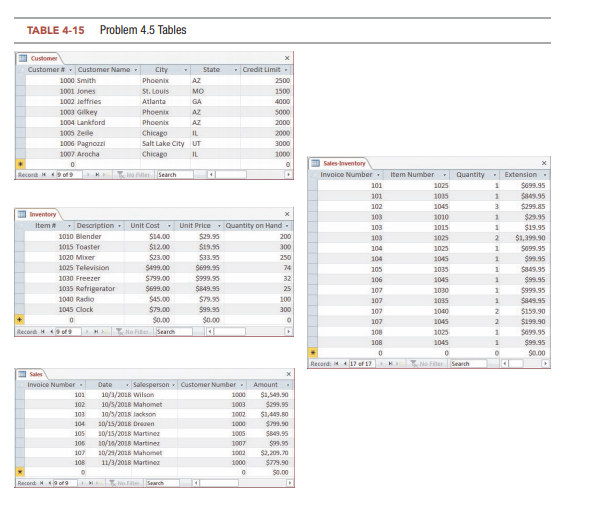Open the Credit Limit column dropdown
600x519 pixels.
pyautogui.click(x=285, y=70)
